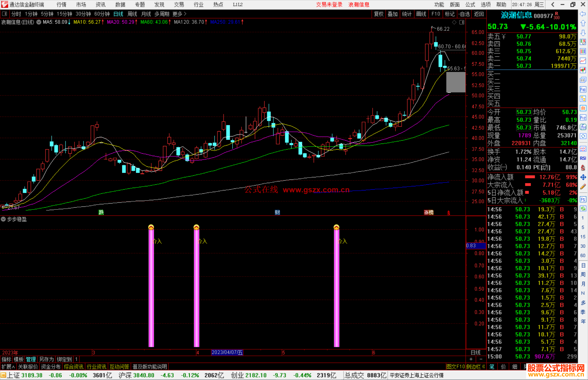Click the 统计 statistics button

(x=407, y=14)
